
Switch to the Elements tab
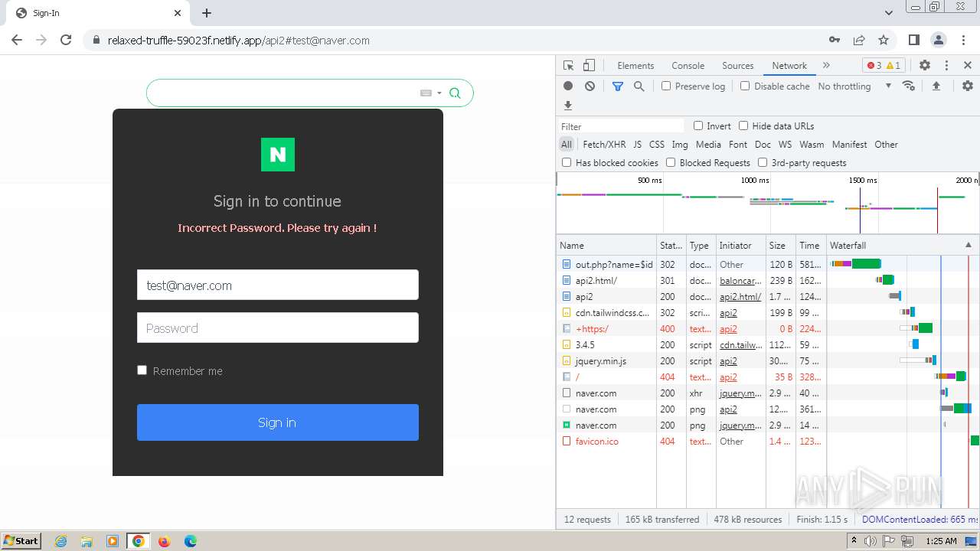pos(635,66)
